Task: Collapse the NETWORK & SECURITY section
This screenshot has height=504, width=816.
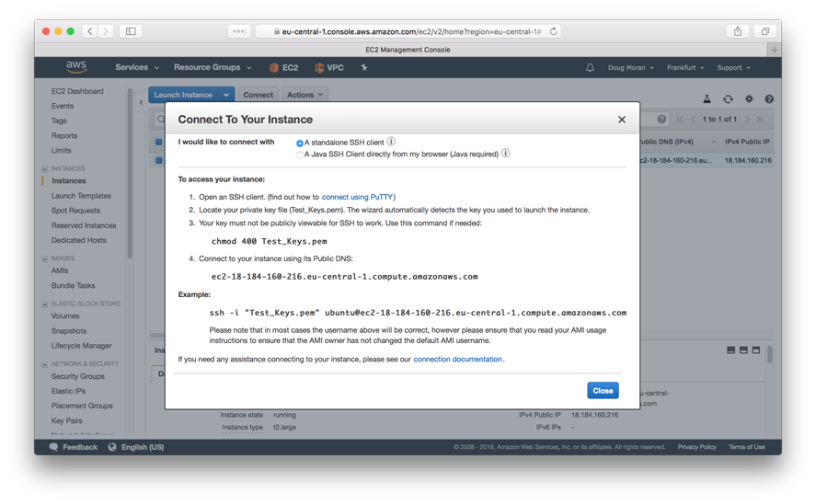Action: [45, 364]
